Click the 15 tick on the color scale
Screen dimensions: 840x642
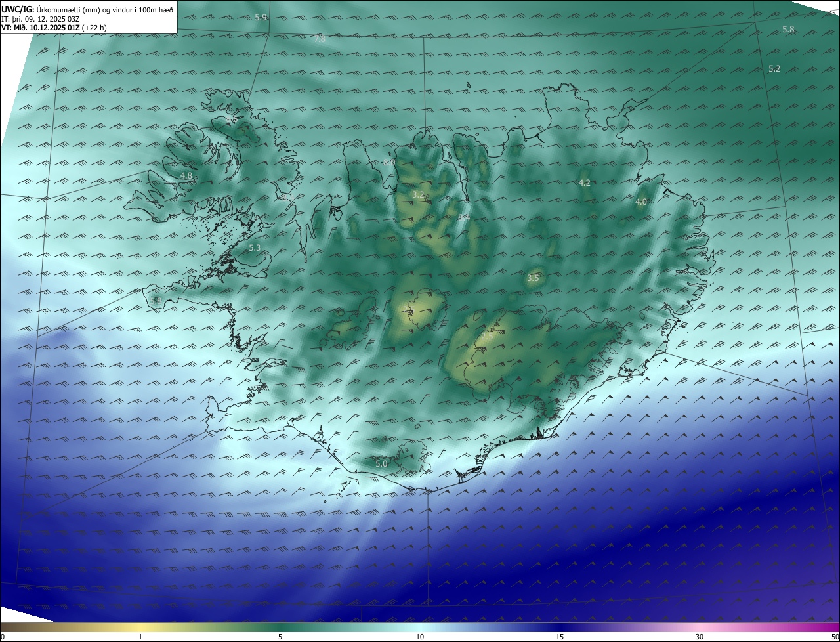pyautogui.click(x=560, y=637)
